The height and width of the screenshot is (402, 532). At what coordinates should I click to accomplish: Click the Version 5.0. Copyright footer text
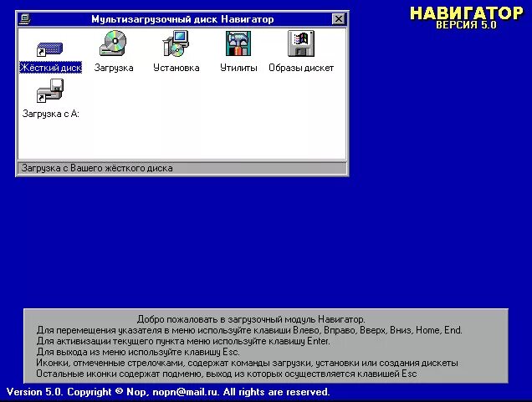168,392
